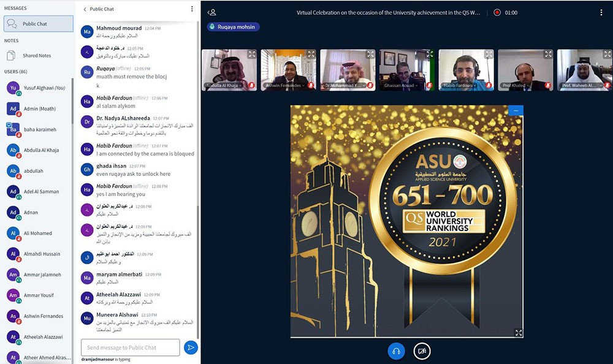The height and width of the screenshot is (364, 613).
Task: Click the recording indicator red dot
Action: coord(497,12)
